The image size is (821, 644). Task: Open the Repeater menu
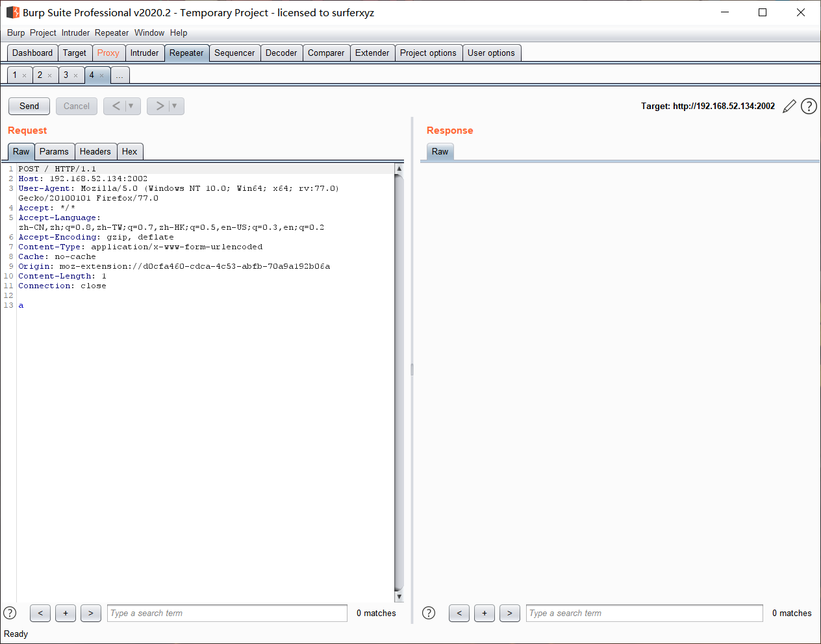[x=112, y=33]
